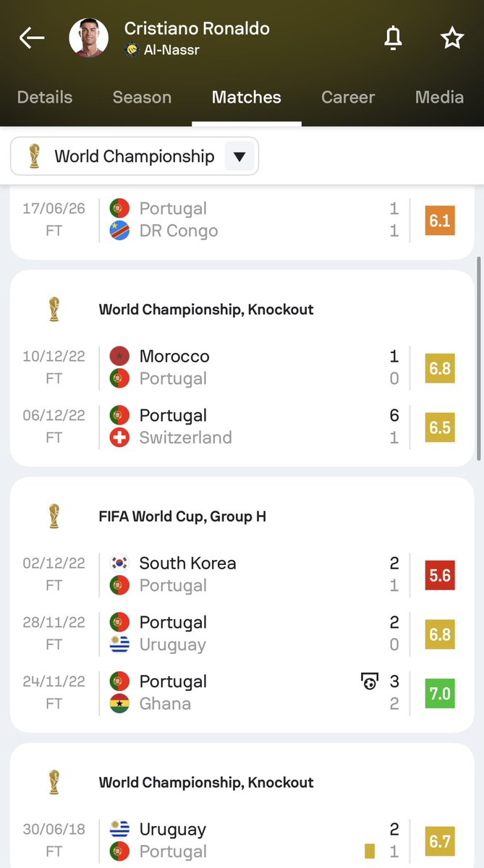
Task: Click the yellow card icon on Uruguay match
Action: (370, 851)
